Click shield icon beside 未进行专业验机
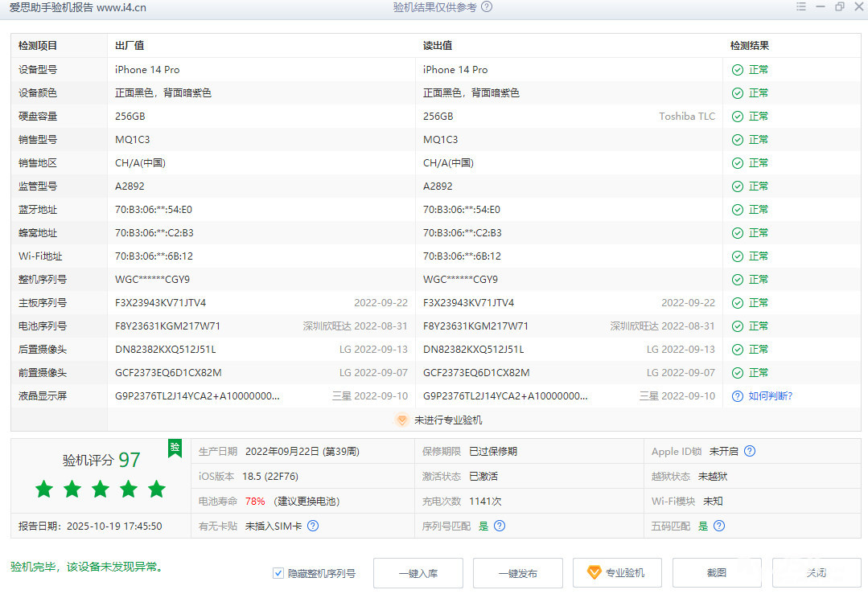Image resolution: width=868 pixels, height=594 pixels. click(x=402, y=420)
